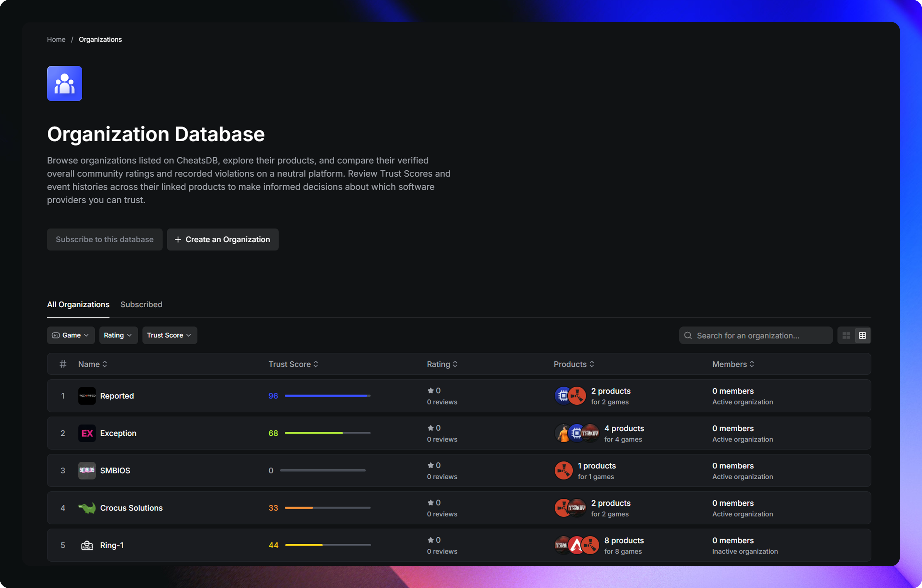Open the Game filter dropdown
Image resolution: width=922 pixels, height=588 pixels.
pos(71,335)
